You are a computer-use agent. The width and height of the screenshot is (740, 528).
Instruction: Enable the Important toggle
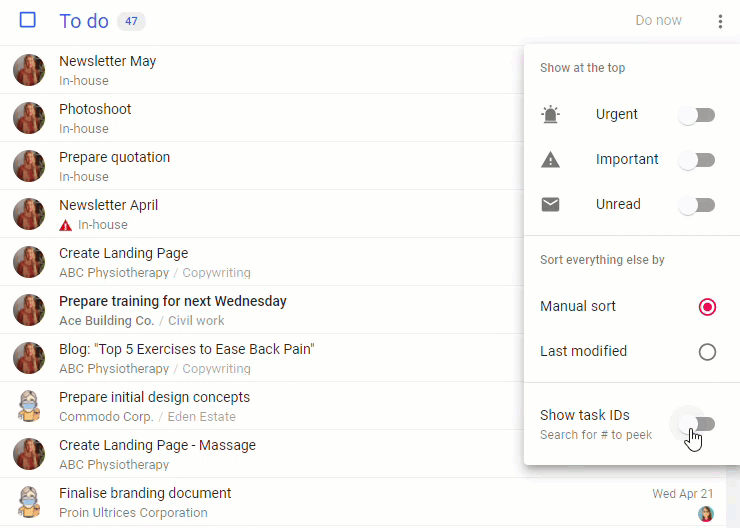click(697, 160)
